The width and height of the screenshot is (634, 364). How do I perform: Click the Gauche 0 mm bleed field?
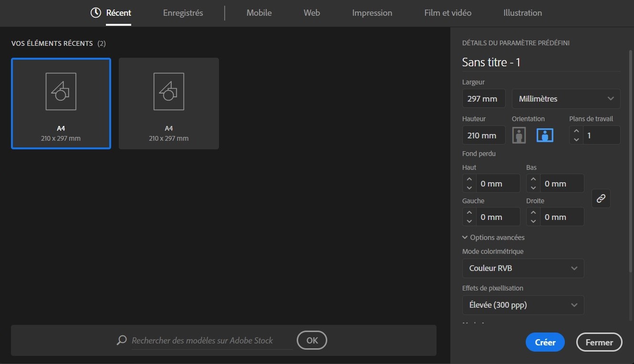coord(498,217)
